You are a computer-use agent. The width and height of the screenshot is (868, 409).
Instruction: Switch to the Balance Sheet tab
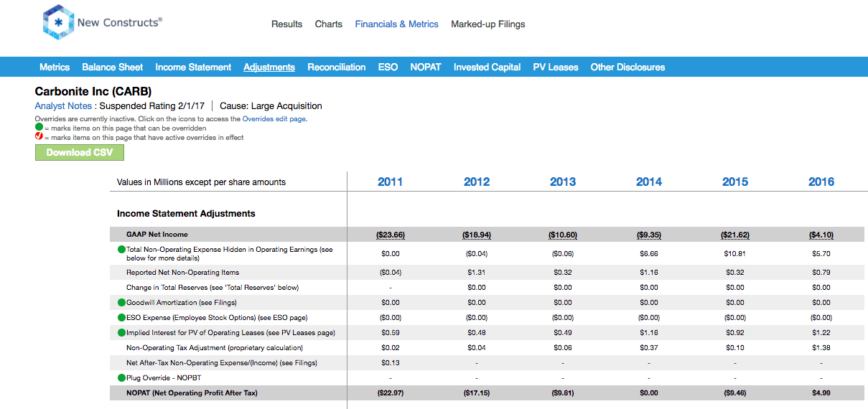113,67
